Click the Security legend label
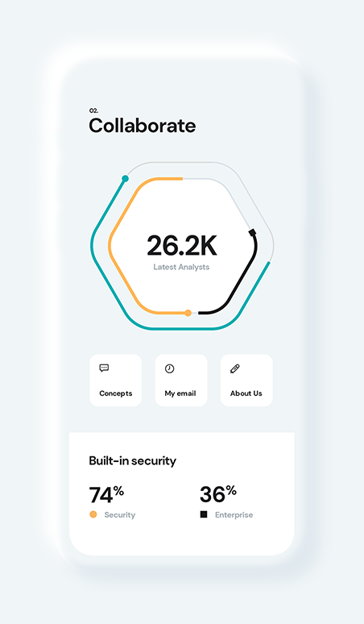 tap(120, 515)
